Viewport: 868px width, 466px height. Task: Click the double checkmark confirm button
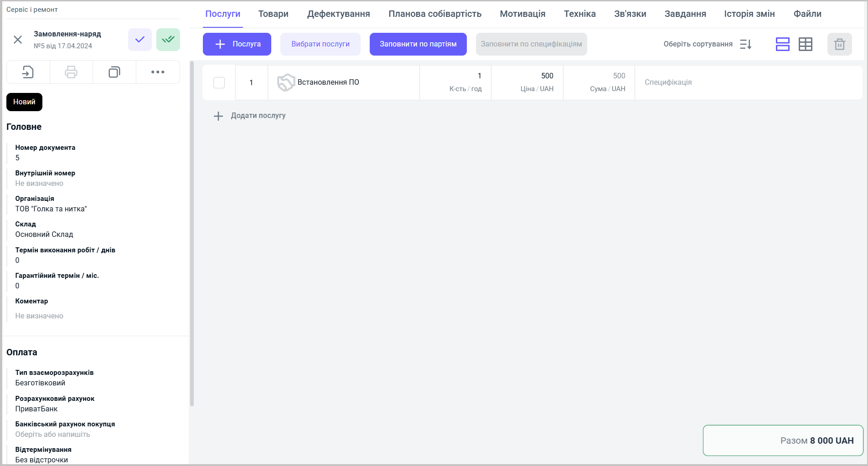pyautogui.click(x=168, y=40)
